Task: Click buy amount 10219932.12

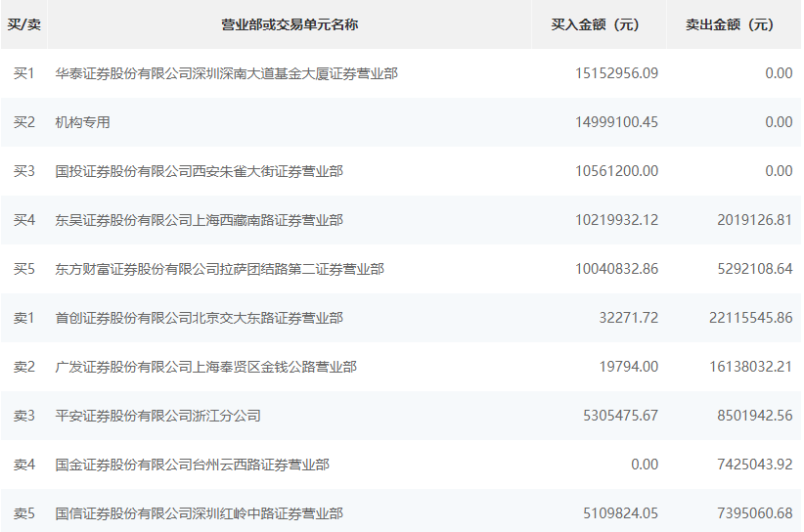Action: (616, 220)
